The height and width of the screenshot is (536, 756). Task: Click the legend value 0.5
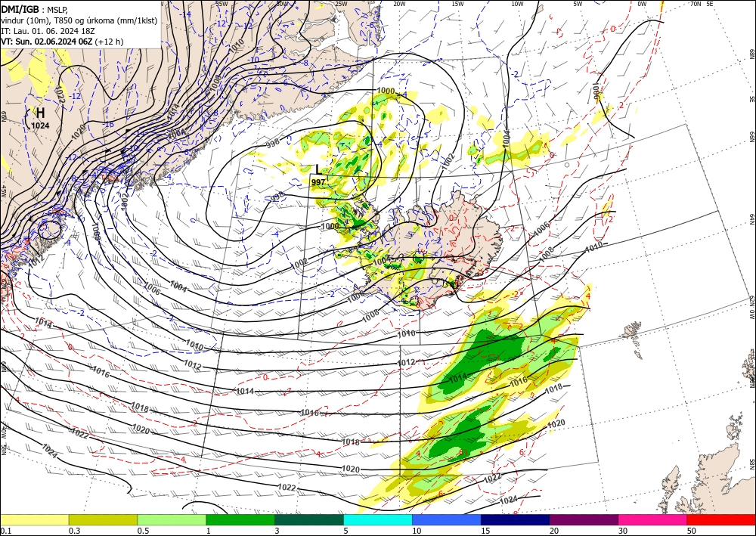[x=142, y=531]
